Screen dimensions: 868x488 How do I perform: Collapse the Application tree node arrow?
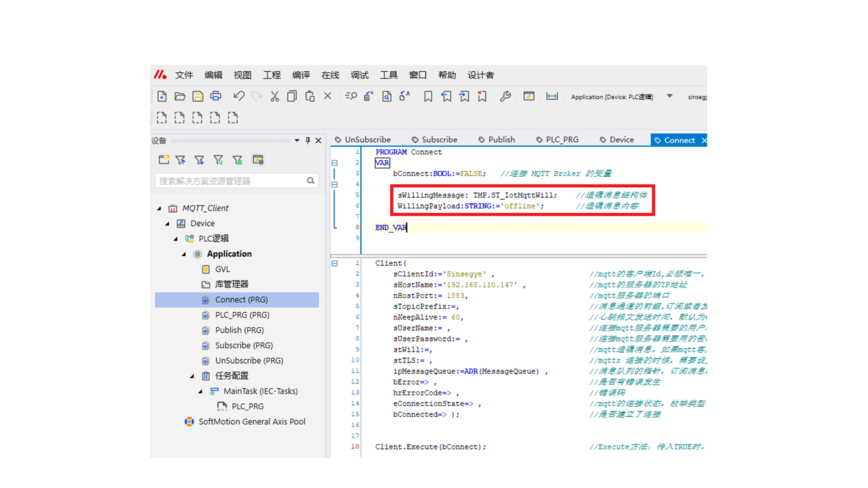184,254
